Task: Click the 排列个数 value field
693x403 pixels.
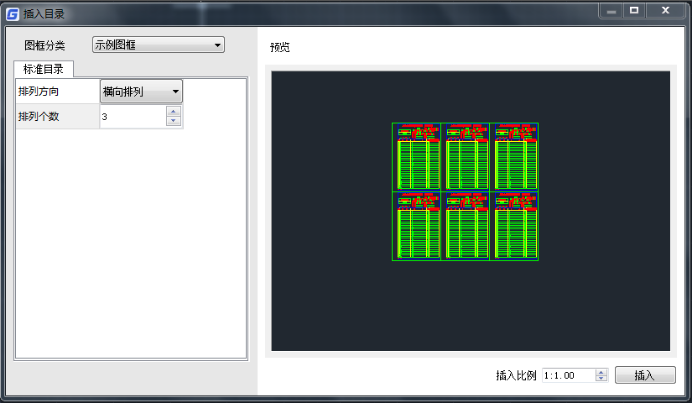Action: tap(132, 117)
